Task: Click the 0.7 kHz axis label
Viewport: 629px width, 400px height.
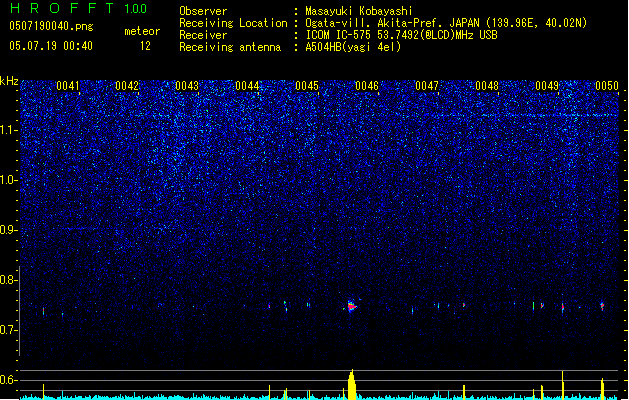Action: point(8,330)
